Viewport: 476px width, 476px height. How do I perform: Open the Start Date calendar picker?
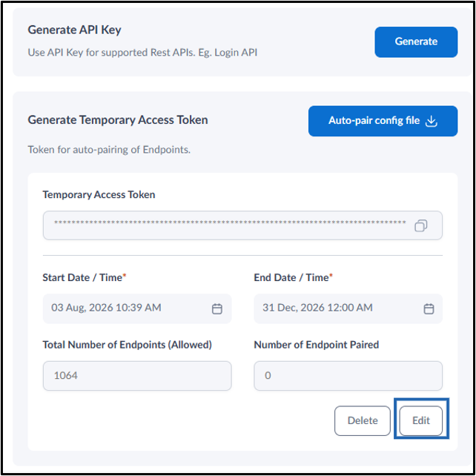coord(216,308)
